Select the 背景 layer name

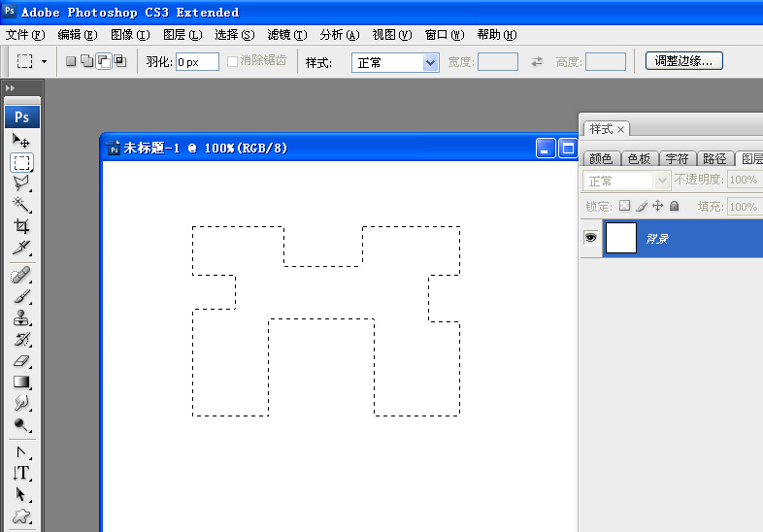click(x=657, y=239)
